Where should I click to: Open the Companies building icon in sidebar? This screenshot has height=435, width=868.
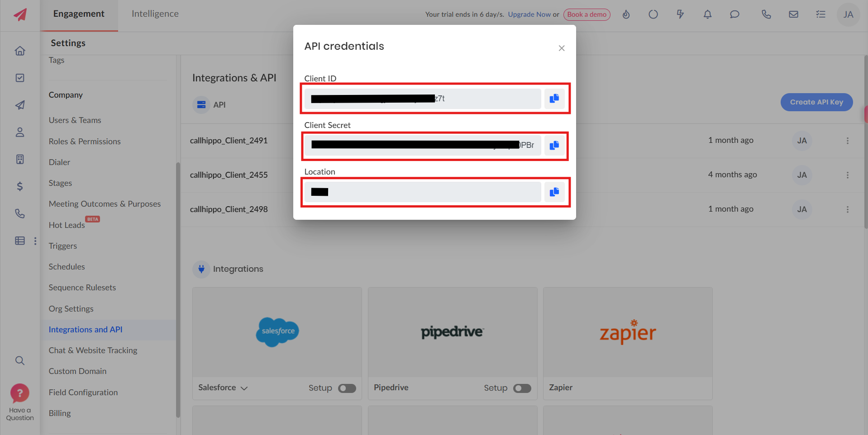coord(20,159)
